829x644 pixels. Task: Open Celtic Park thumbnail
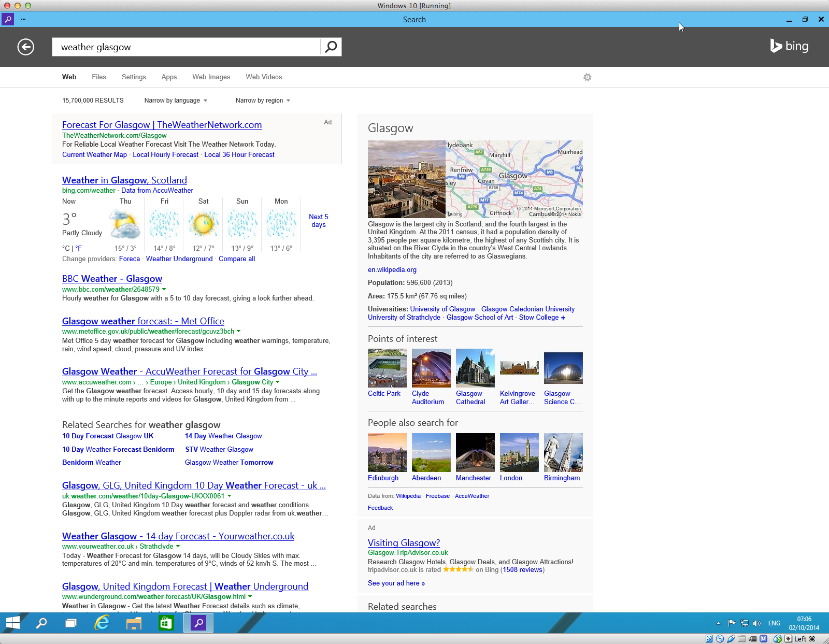click(x=387, y=368)
